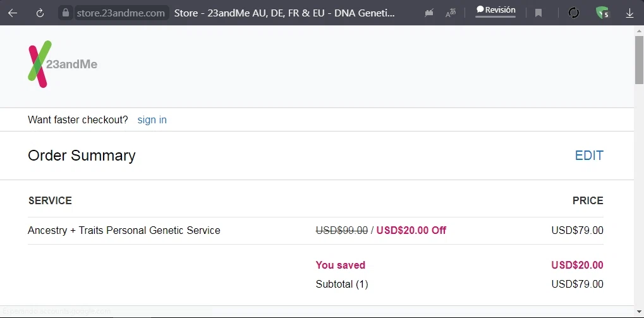
Task: Open the green shield extension icon
Action: [602, 13]
